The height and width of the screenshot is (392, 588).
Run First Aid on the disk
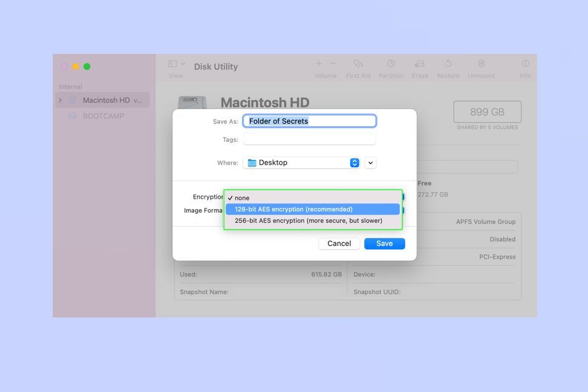click(x=358, y=65)
